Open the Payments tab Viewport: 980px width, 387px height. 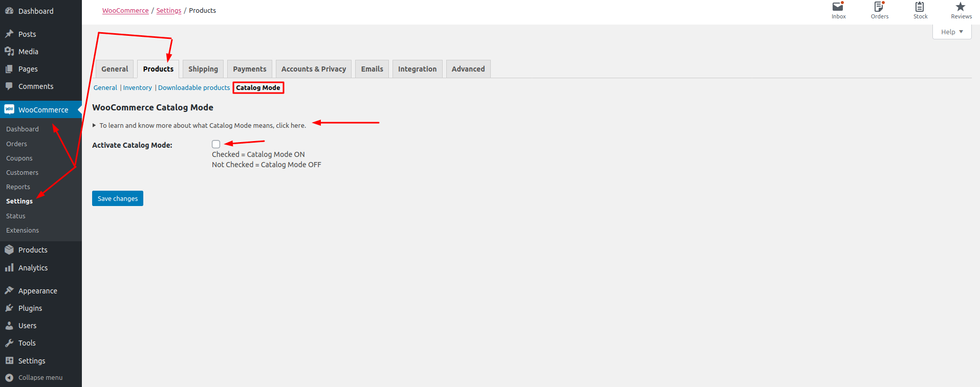(x=250, y=69)
